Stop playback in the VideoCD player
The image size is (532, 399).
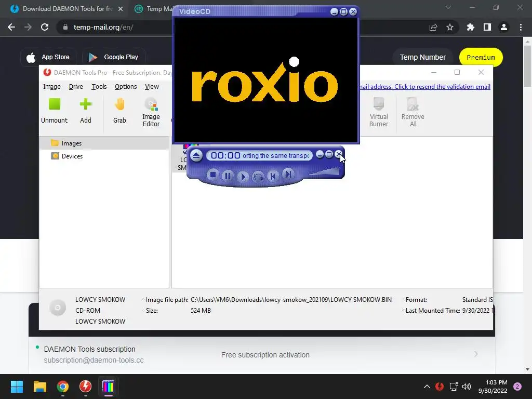pyautogui.click(x=212, y=175)
